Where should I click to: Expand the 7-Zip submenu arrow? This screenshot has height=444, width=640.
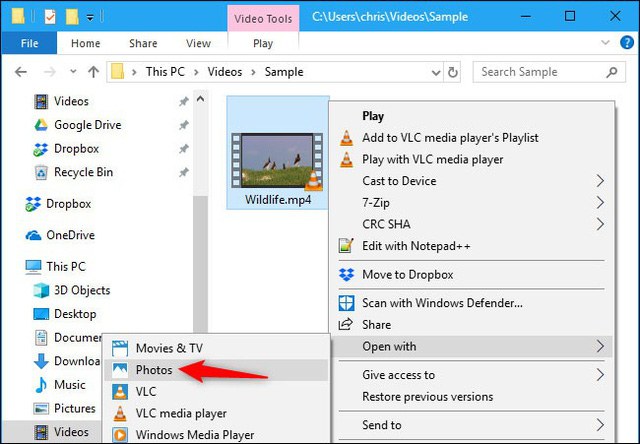pyautogui.click(x=600, y=203)
